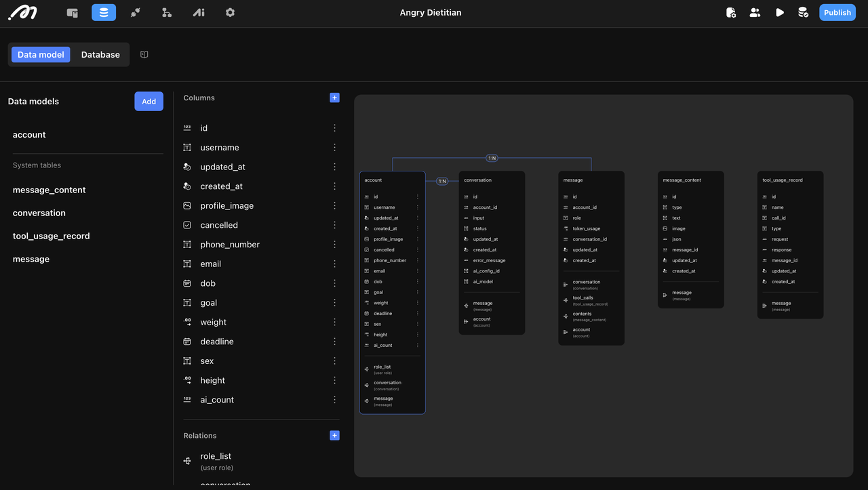
Task: Click the timestamp type icon beside updated_at
Action: pos(187,167)
